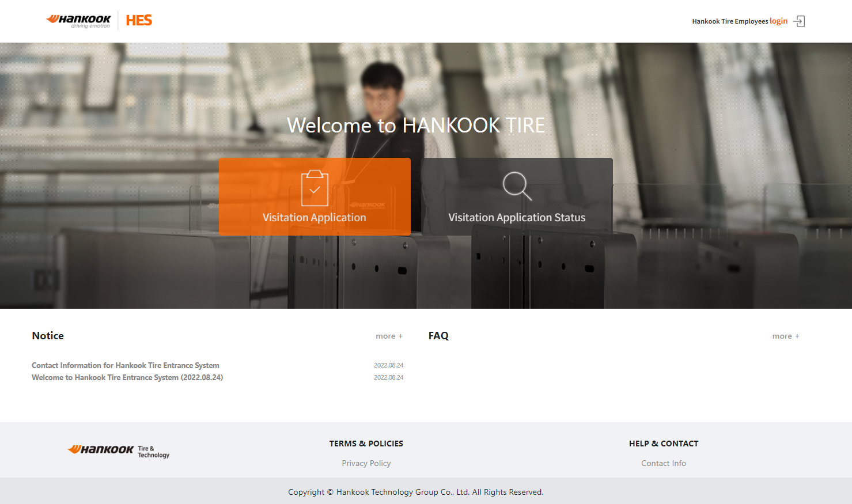Click the magnifying glass icon
852x504 pixels.
pyautogui.click(x=517, y=186)
